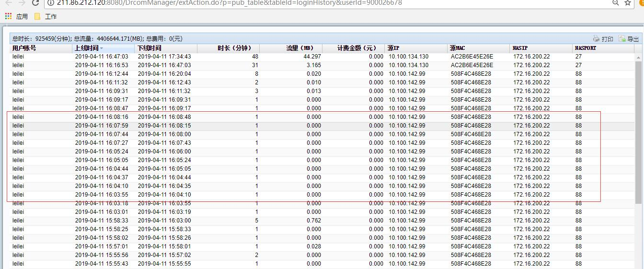
Task: Select the duration value 48
Action: pyautogui.click(x=255, y=57)
